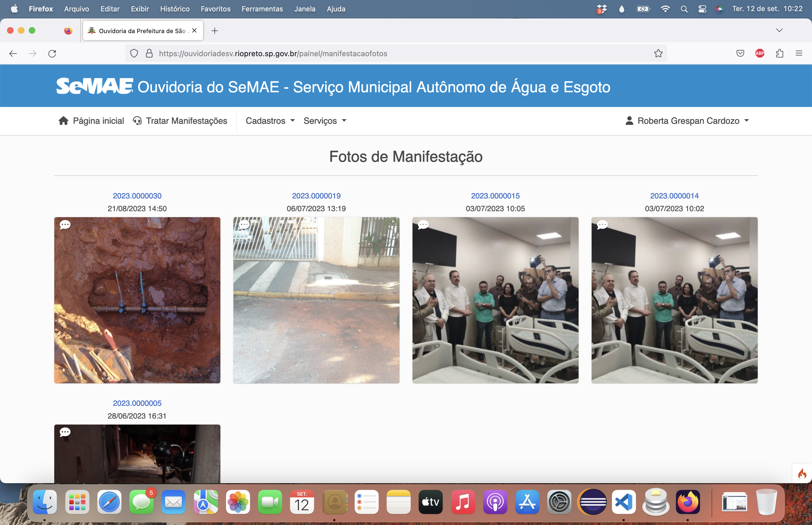This screenshot has height=525, width=812.
Task: Open the Histórico menu in menu bar
Action: coord(175,9)
